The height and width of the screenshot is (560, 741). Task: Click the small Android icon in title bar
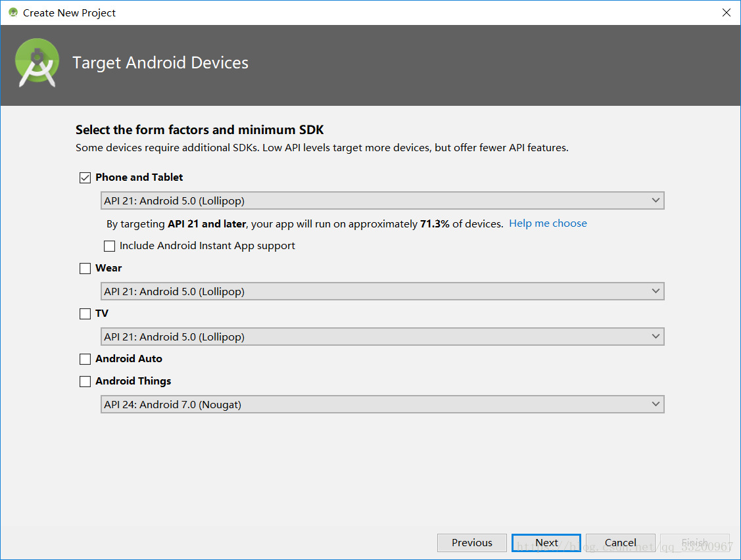[12, 12]
